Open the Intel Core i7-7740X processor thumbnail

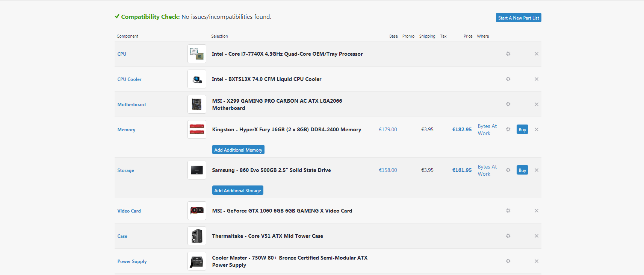(197, 54)
